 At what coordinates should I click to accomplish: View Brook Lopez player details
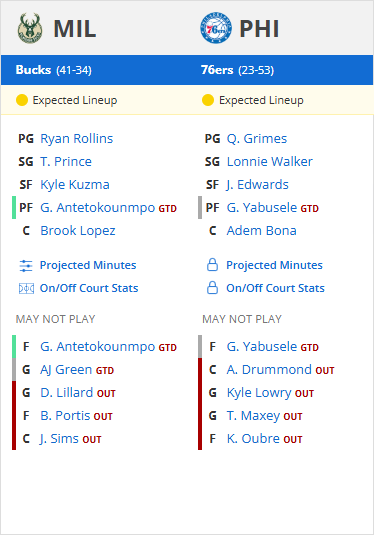point(78,231)
